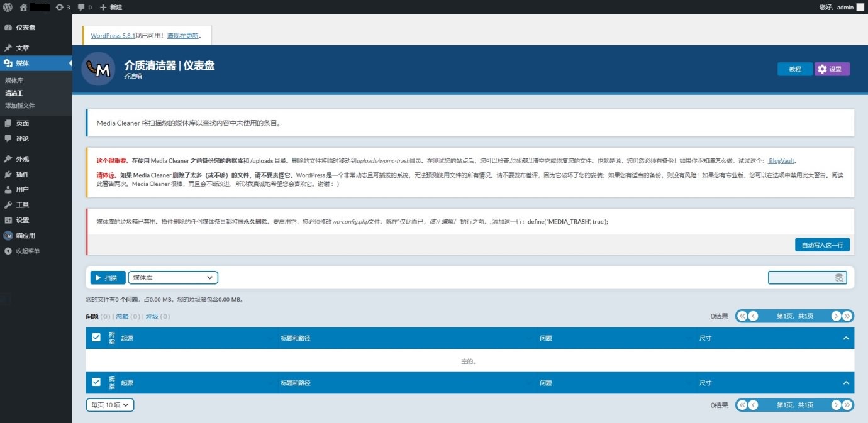Click the 请现在更新 link
The image size is (868, 423).
pos(182,36)
